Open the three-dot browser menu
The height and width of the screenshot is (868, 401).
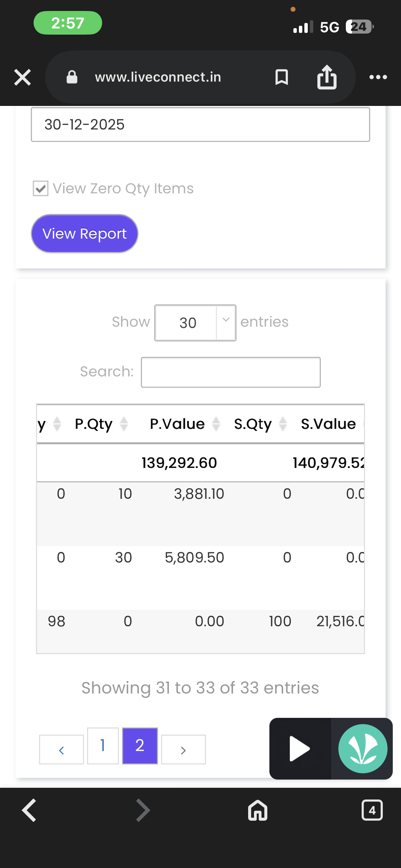pos(378,77)
